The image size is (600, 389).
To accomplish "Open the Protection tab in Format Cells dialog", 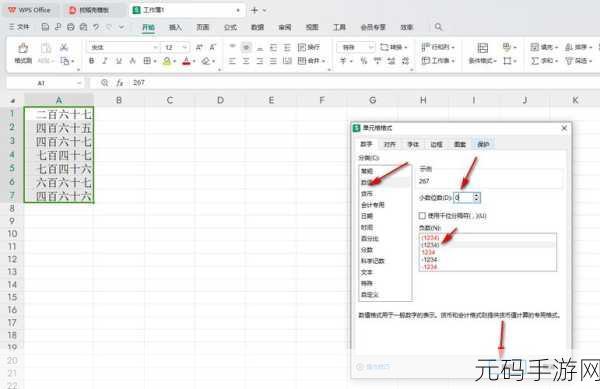I will click(483, 144).
